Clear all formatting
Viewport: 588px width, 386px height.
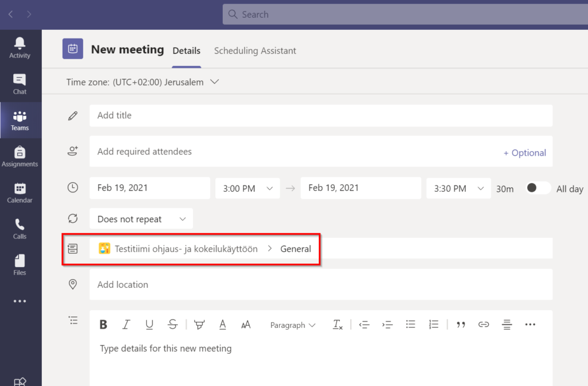pos(338,325)
